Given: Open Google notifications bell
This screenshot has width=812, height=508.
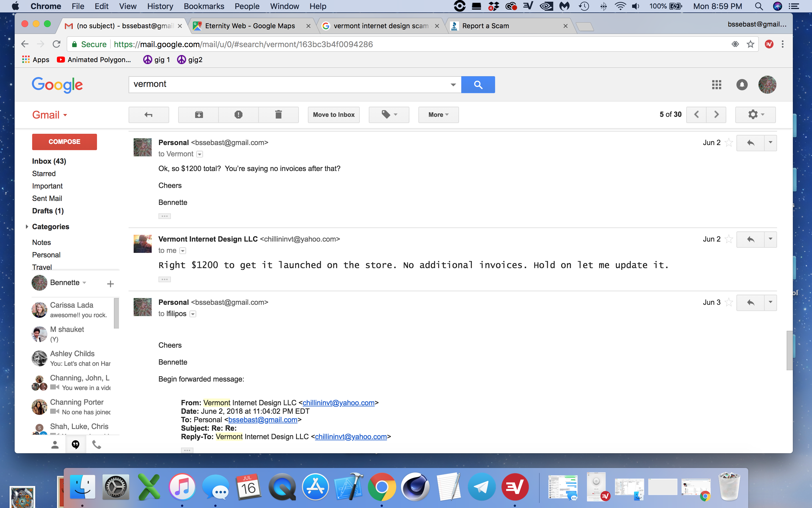Looking at the screenshot, I should tap(742, 85).
